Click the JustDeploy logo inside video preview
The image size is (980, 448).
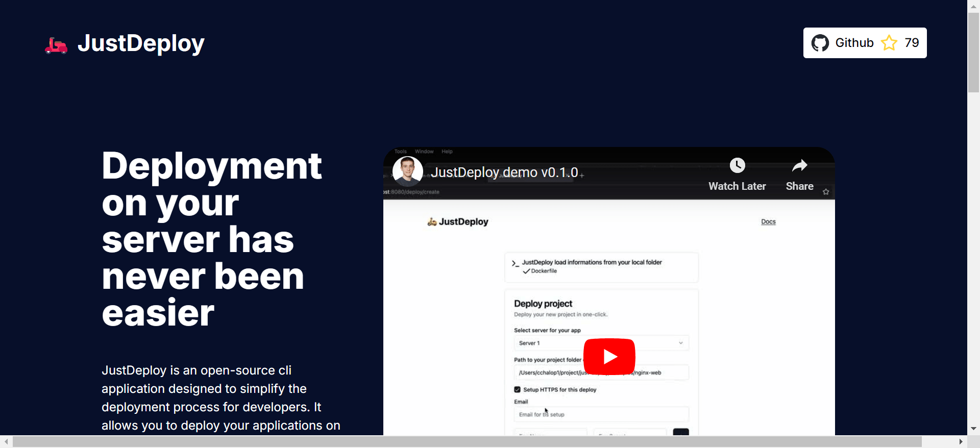(458, 221)
